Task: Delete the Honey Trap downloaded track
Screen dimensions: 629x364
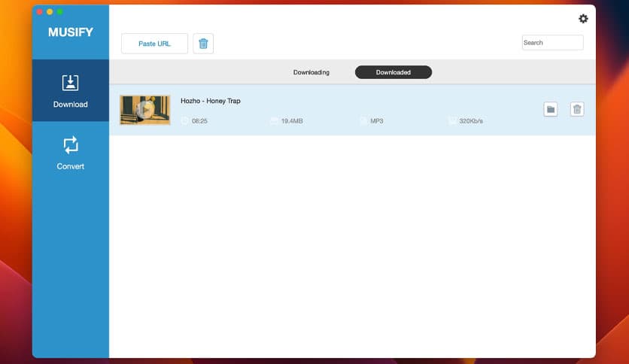Action: [x=577, y=110]
